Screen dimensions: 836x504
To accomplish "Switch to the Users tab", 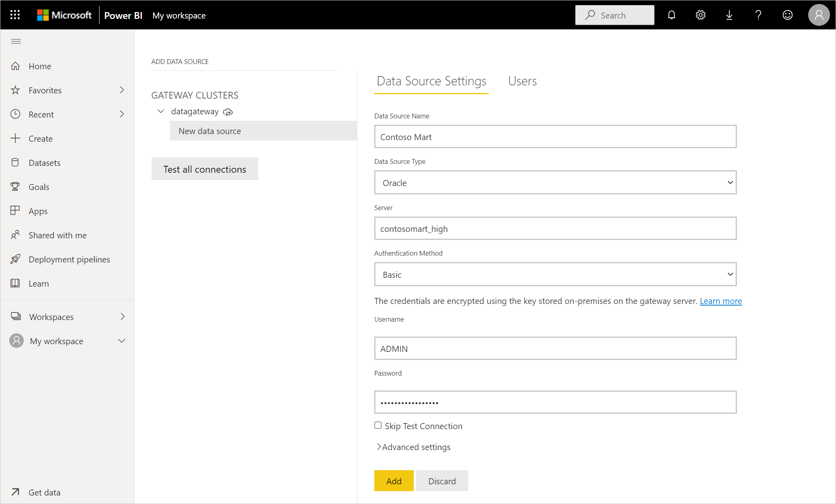I will point(523,81).
